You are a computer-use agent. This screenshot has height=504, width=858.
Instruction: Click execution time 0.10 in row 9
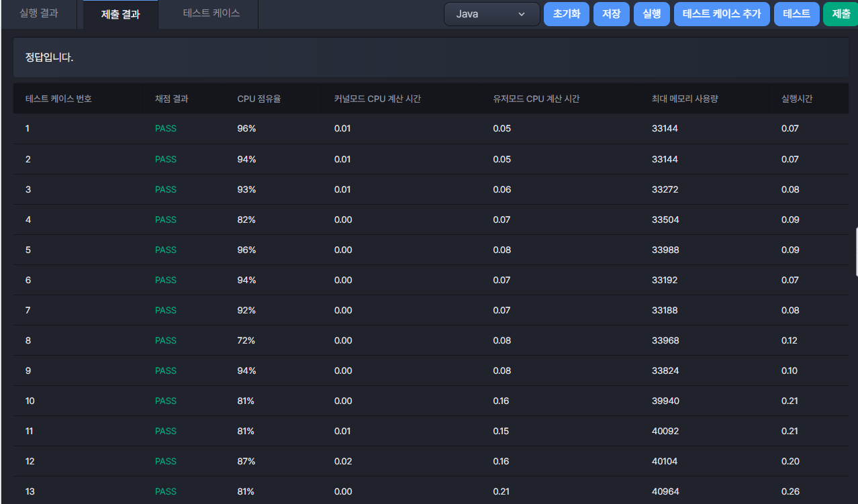(x=790, y=370)
